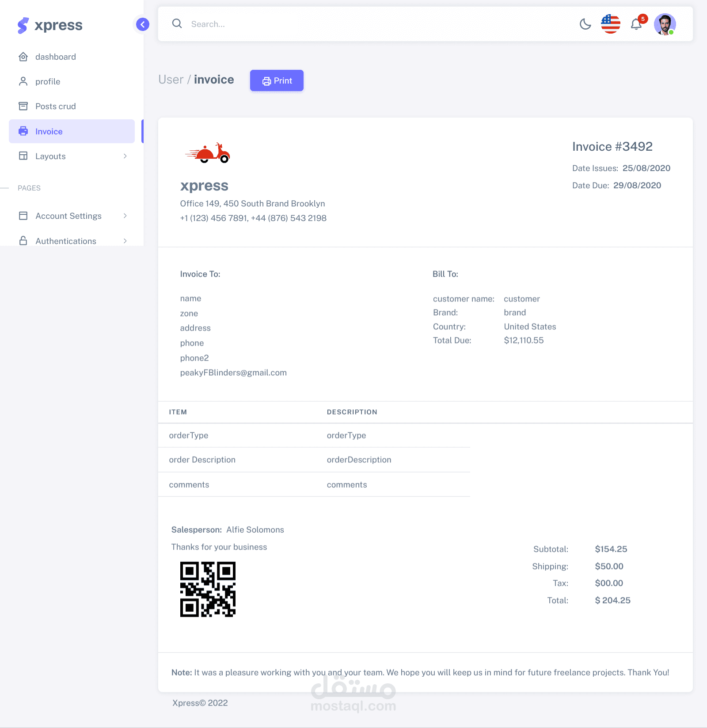Click the Bill To heading
Screen dimensions: 707x728
click(445, 274)
